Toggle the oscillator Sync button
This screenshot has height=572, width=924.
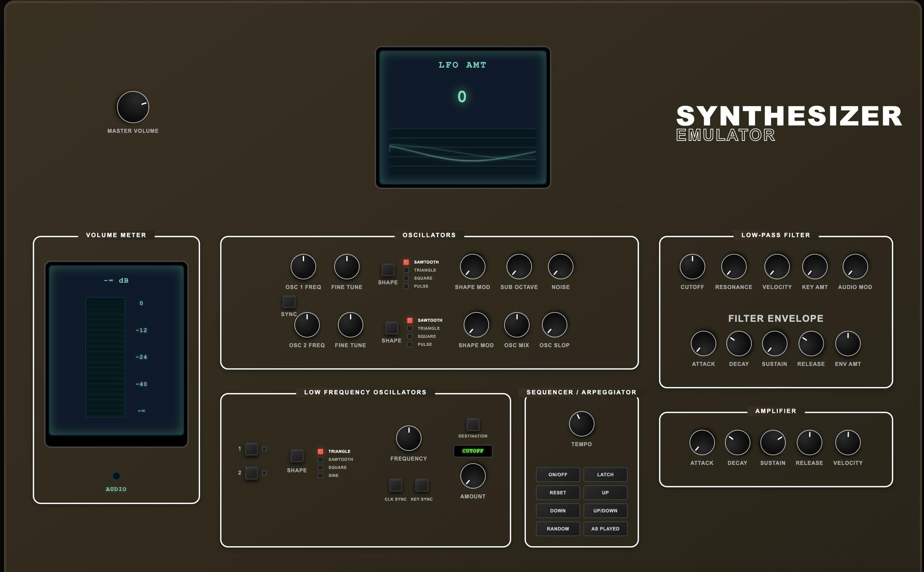289,302
